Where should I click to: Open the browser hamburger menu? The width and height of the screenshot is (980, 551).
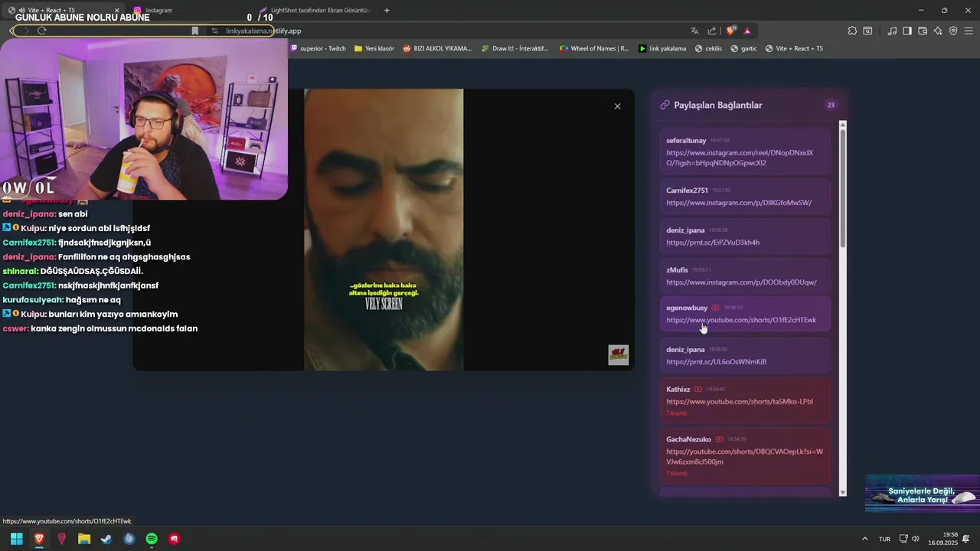969,31
